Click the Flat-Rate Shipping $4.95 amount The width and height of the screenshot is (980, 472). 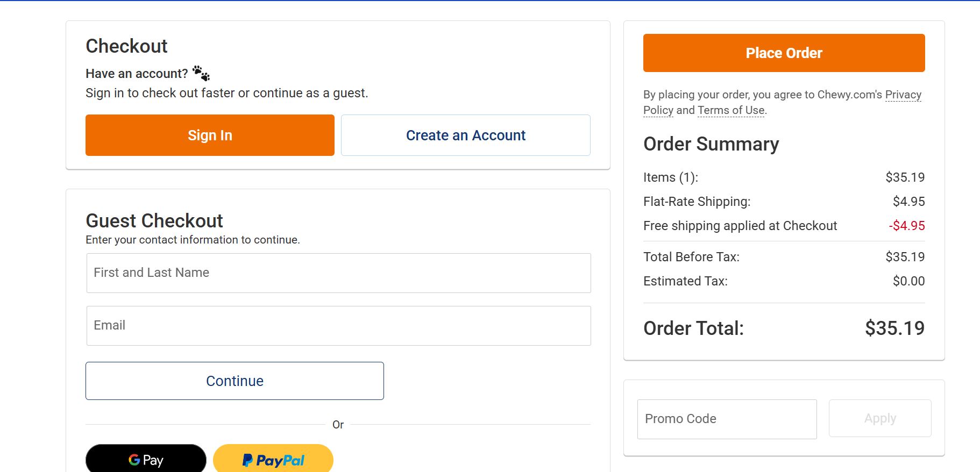[x=908, y=202]
